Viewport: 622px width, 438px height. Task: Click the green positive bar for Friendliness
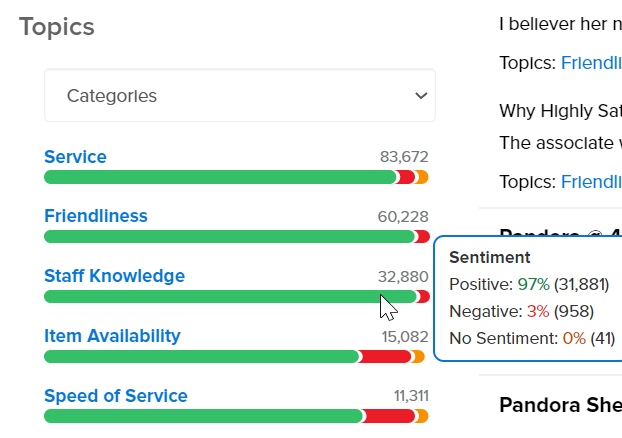228,237
